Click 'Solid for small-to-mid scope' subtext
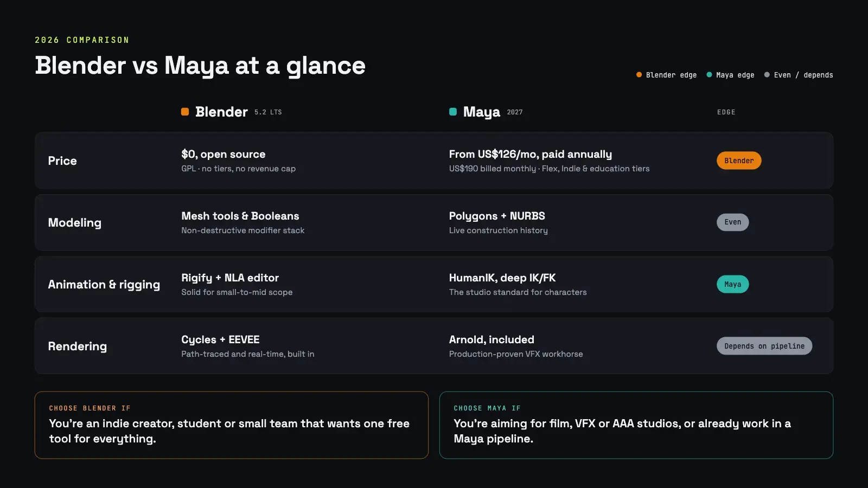Image resolution: width=868 pixels, height=488 pixels. click(x=237, y=292)
